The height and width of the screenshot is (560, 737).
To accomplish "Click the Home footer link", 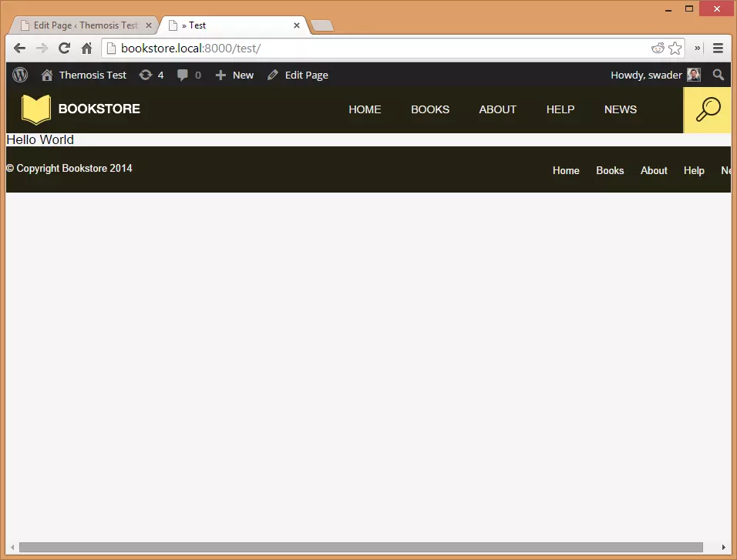I will point(566,170).
